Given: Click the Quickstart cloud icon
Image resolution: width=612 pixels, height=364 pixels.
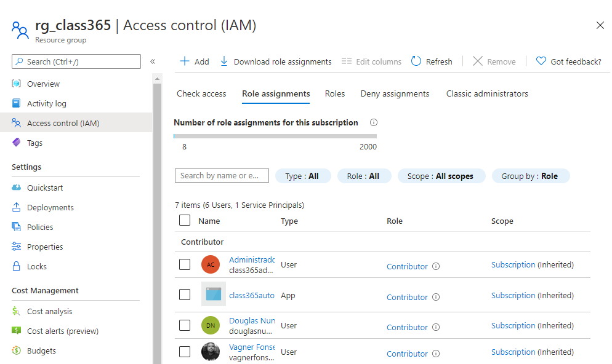Looking at the screenshot, I should [17, 188].
